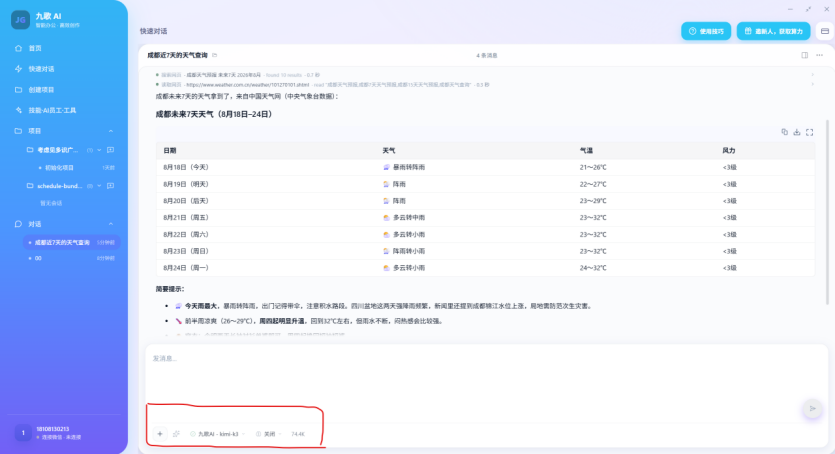The image size is (835, 454).
Task: Click the 邀新人，获取算力 button
Action: 774,31
